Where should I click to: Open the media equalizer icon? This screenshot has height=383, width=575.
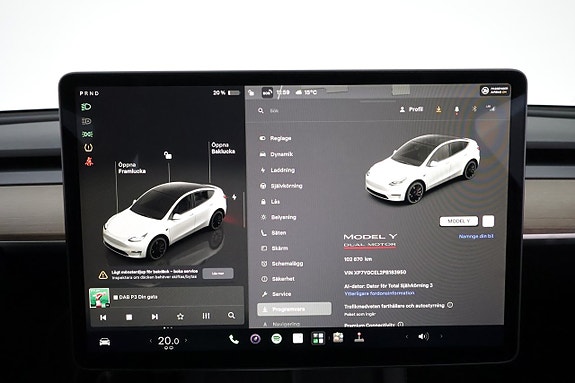(206, 315)
